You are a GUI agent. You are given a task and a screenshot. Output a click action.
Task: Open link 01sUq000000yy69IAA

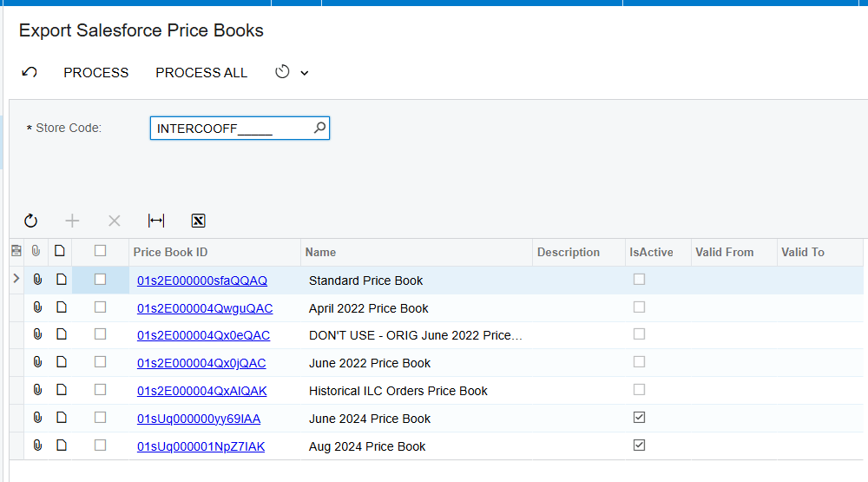(199, 419)
